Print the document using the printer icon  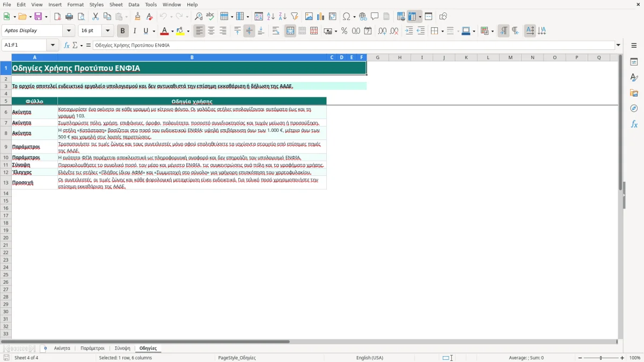[x=69, y=17]
